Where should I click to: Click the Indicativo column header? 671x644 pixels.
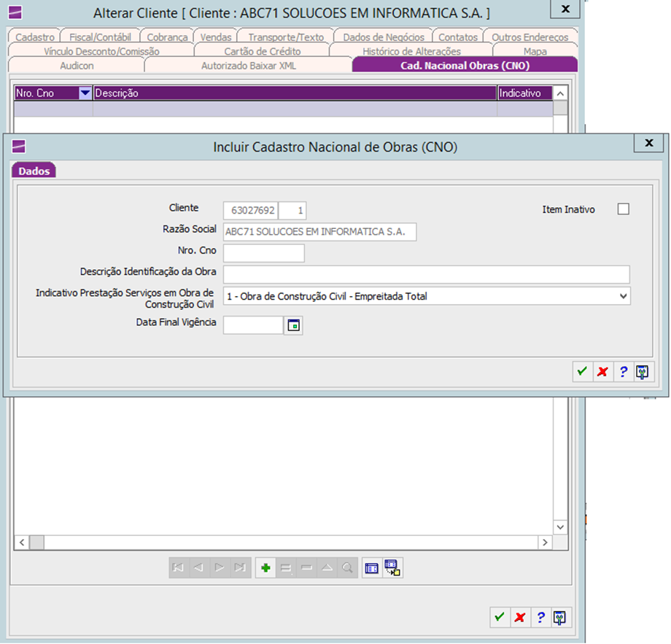pos(524,93)
